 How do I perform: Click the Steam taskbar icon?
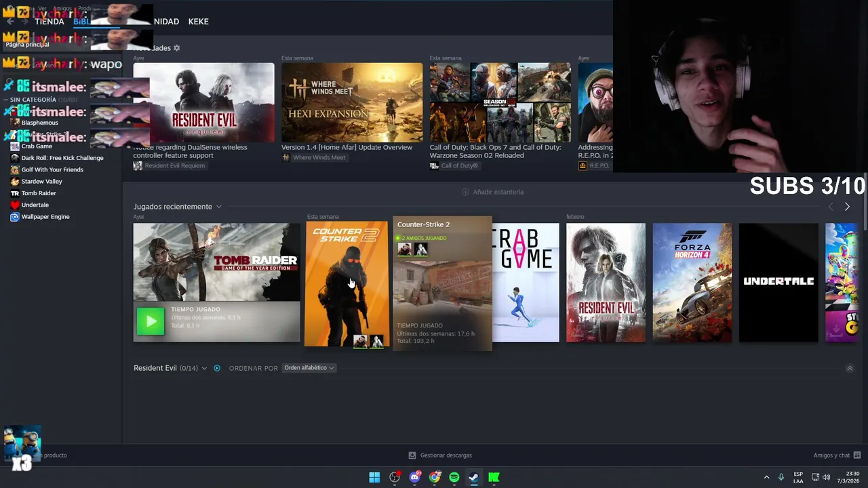474,477
